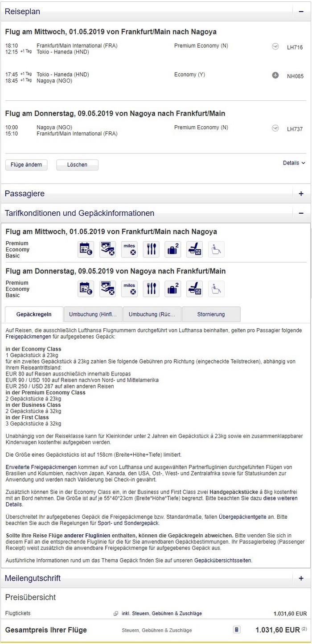Viewport: 312px width, 644px height.
Task: Click the meal cutlery icon for Nagoya–Frankfurt flight
Action: [151, 289]
